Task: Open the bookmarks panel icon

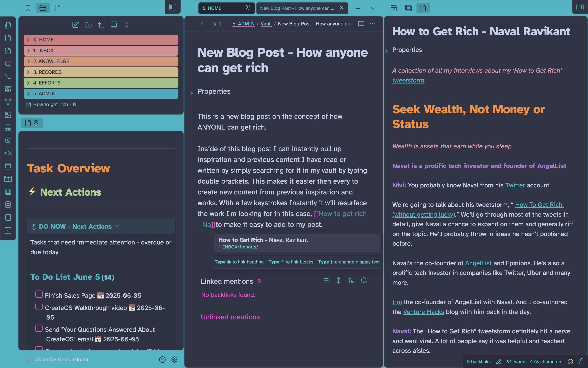Action: (28, 8)
